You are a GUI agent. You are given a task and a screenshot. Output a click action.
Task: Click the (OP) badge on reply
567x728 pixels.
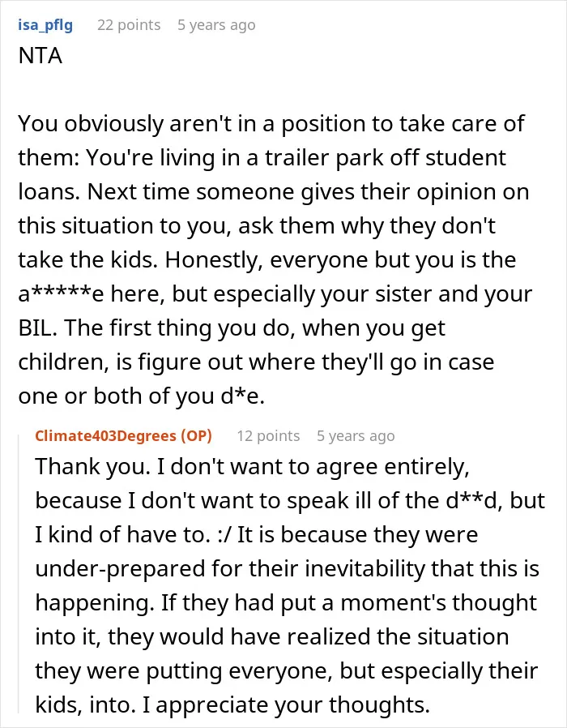point(196,436)
